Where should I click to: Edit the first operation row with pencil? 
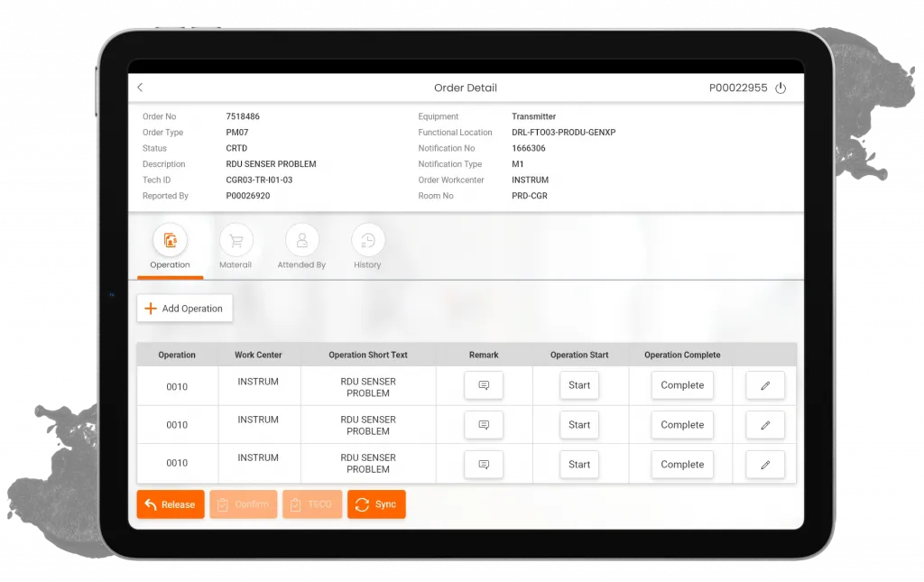[x=765, y=385]
